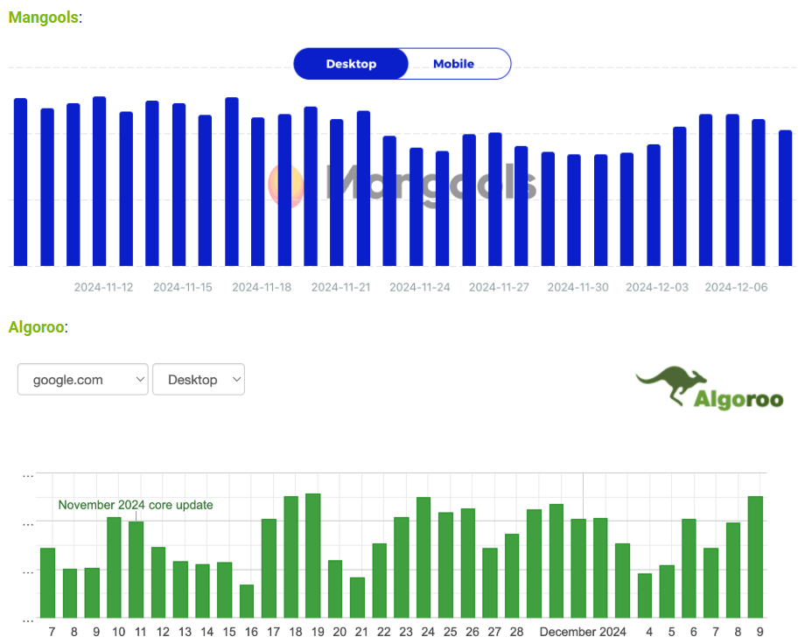Viewport: 812px width, 644px height.
Task: Select Mangools date label 2024-12-03
Action: [656, 287]
